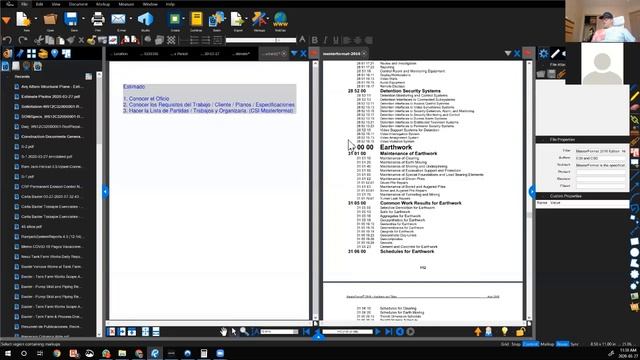This screenshot has height=360, width=640.
Task: Click the right document's vertical scrollbar
Action: click(x=529, y=190)
